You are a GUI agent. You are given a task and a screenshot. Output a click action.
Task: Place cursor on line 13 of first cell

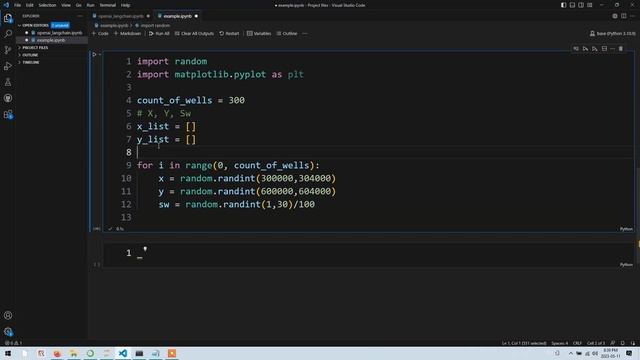[384, 217]
